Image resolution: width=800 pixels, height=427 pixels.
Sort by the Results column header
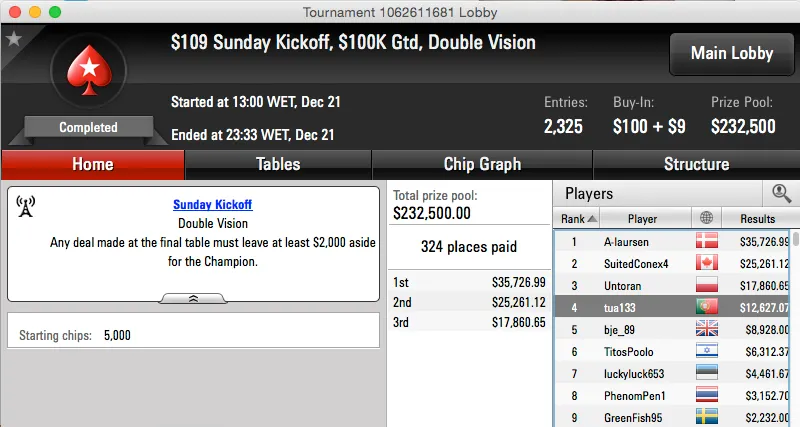pos(757,218)
